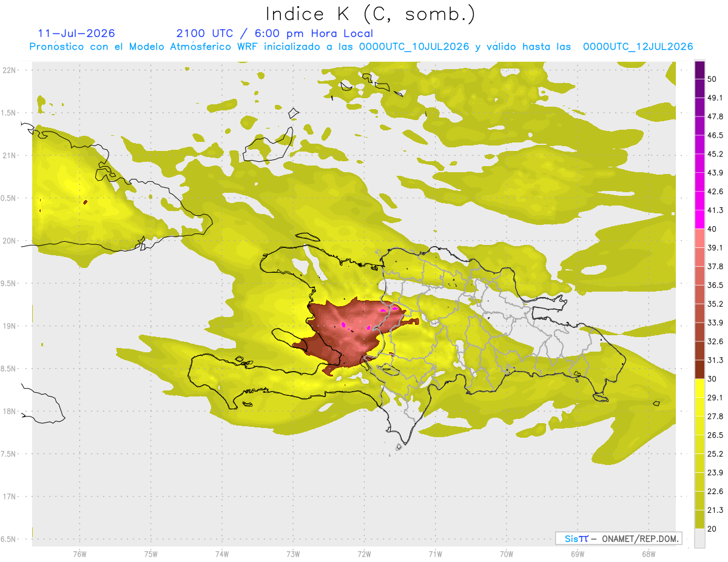The width and height of the screenshot is (728, 562).
Task: Click the "73W" longitude label
Action: [x=293, y=554]
